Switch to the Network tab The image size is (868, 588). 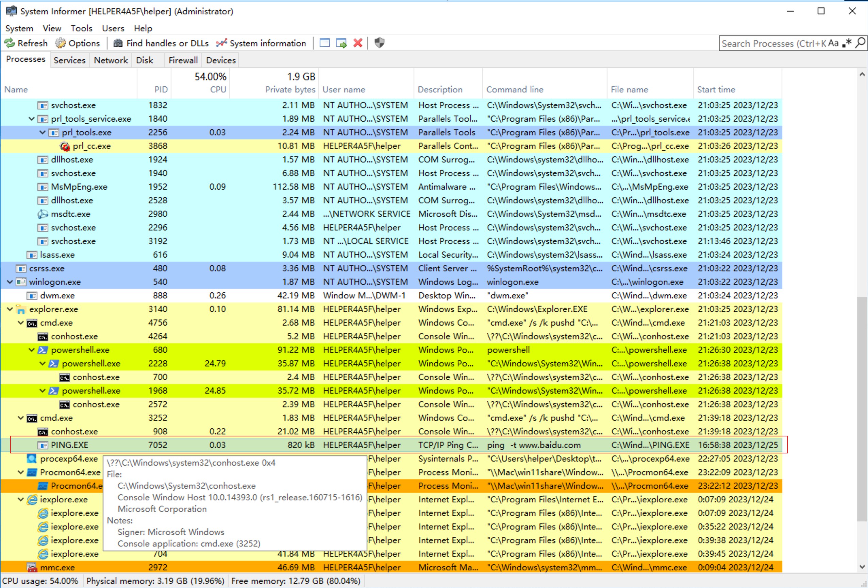(x=111, y=60)
